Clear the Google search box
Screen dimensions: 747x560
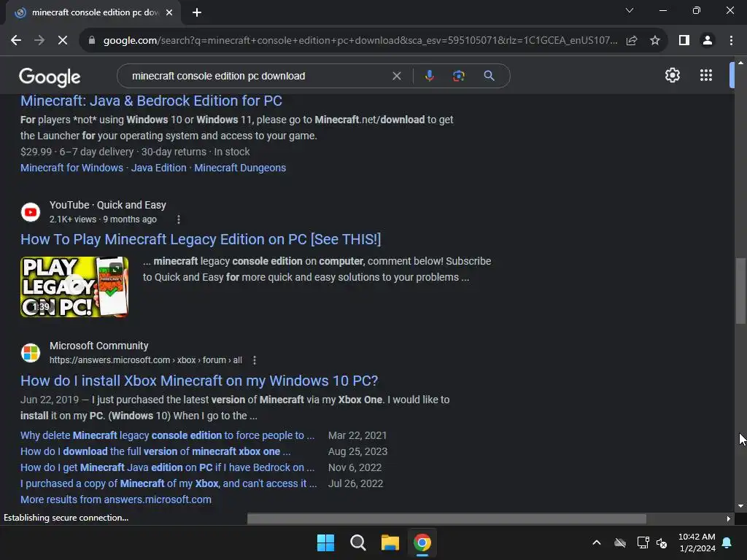tap(396, 76)
